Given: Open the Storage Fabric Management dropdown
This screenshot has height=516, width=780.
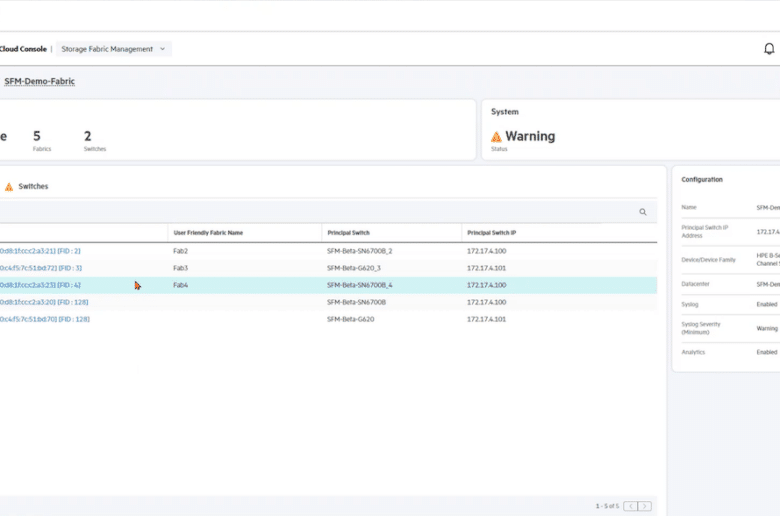Looking at the screenshot, I should tap(113, 49).
